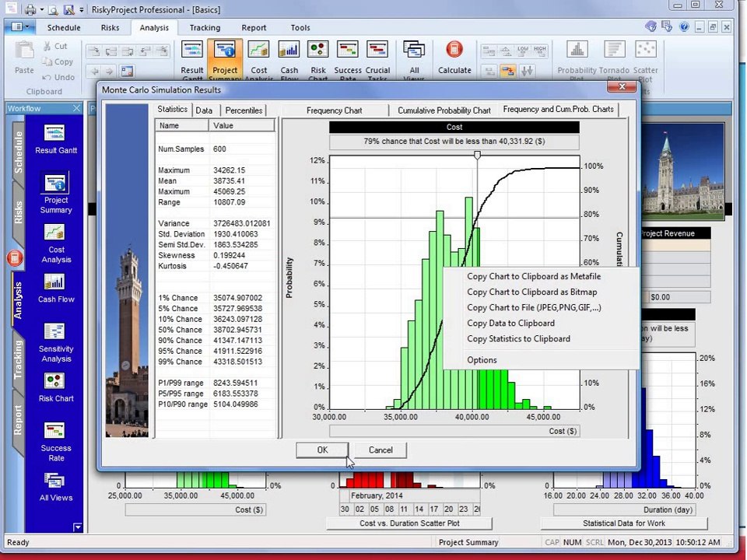Expand the Workflow panel bottom arrow
Image resolution: width=747 pixels, height=560 pixels.
click(x=78, y=527)
